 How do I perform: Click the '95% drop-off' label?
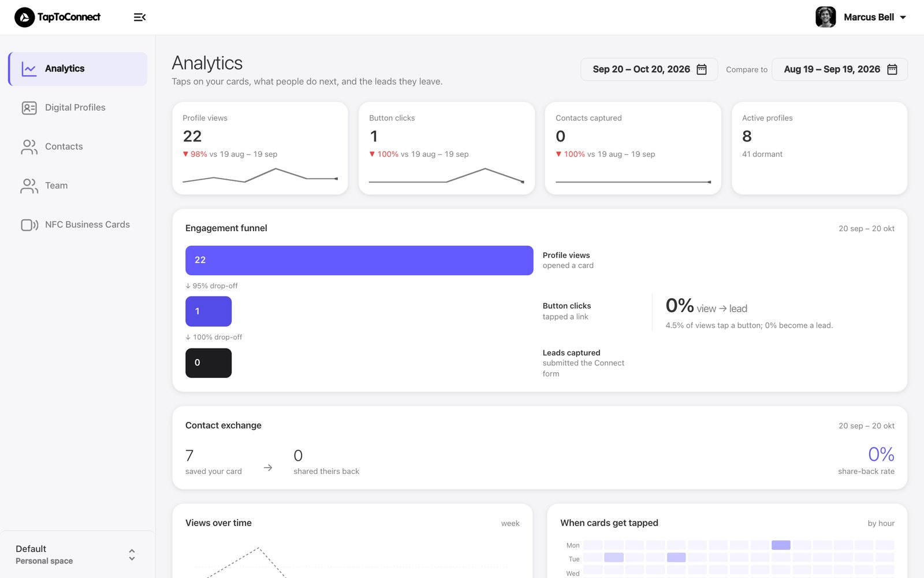(x=211, y=286)
